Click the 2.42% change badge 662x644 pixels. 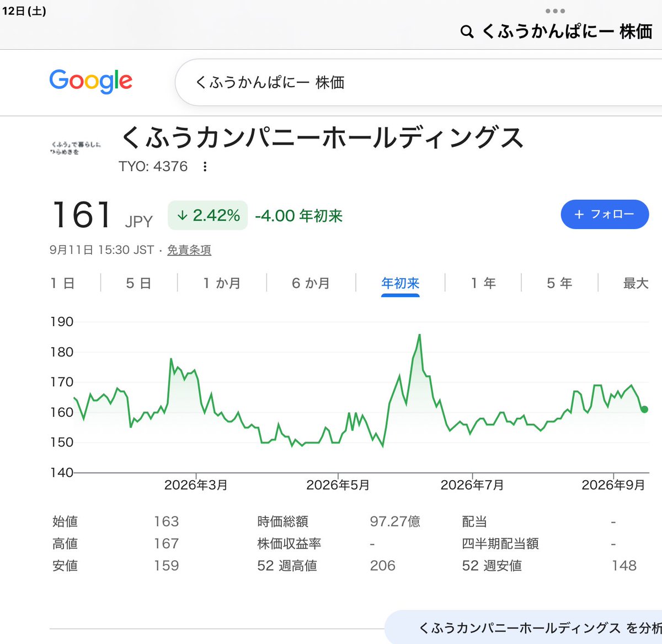tap(208, 215)
